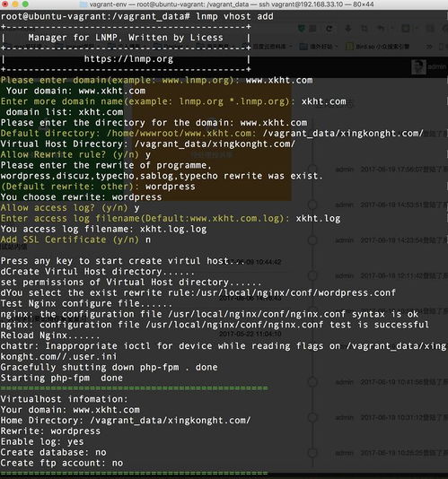Click the 'Virtual Host Directory' line
The image size is (448, 479).
(148, 144)
